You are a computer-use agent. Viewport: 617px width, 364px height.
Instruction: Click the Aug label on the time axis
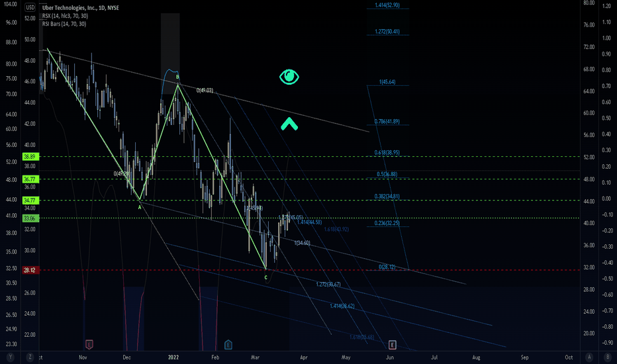(x=476, y=357)
